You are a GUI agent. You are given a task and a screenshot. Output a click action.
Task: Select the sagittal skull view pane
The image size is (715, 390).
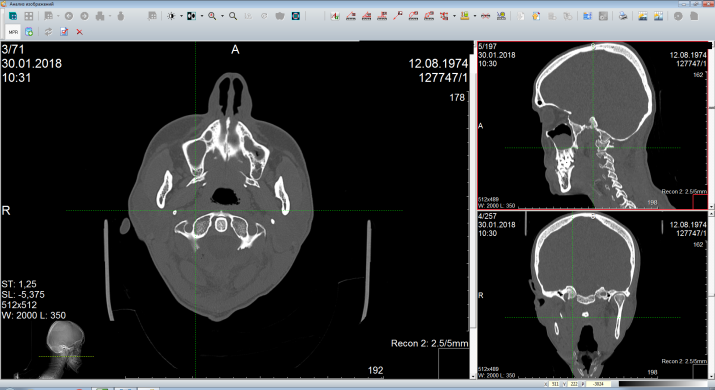pos(592,125)
